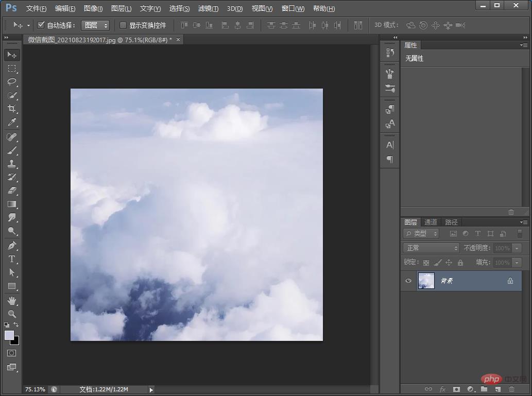Select the Zoom tool in toolbox
Screen dimensions: 532x396
point(12,314)
